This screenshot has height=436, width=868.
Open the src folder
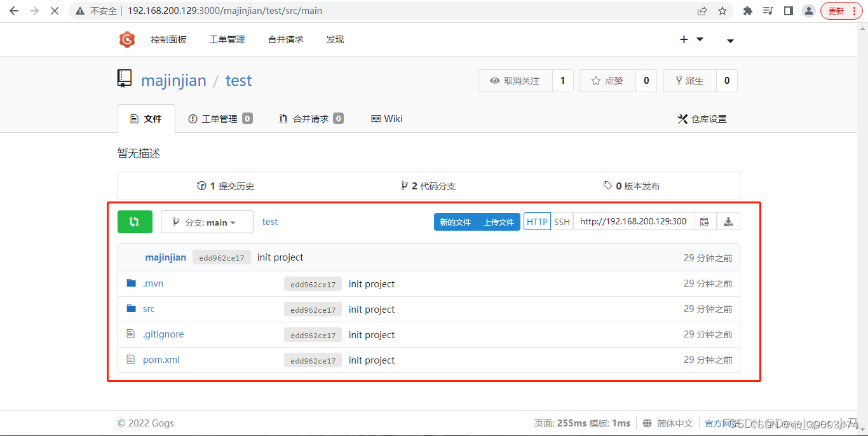tap(149, 309)
